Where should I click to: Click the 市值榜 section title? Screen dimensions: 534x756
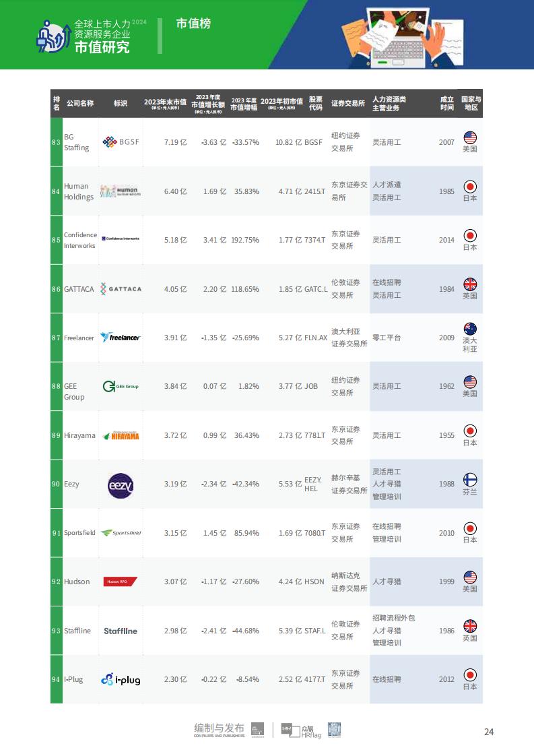click(x=193, y=23)
